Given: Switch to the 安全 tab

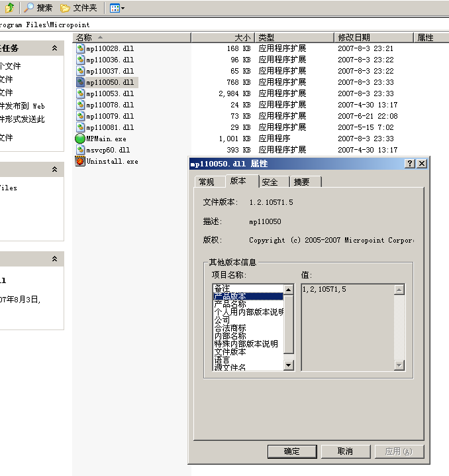Looking at the screenshot, I should [x=270, y=182].
